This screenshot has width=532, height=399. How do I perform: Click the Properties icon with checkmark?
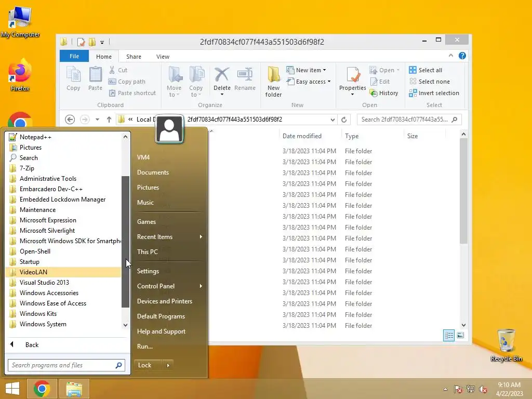353,75
